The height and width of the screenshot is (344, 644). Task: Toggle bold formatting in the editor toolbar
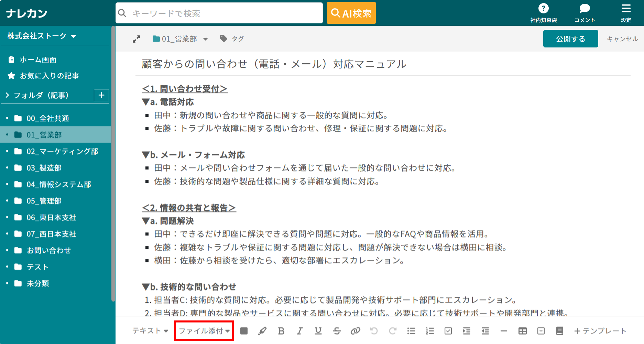281,331
